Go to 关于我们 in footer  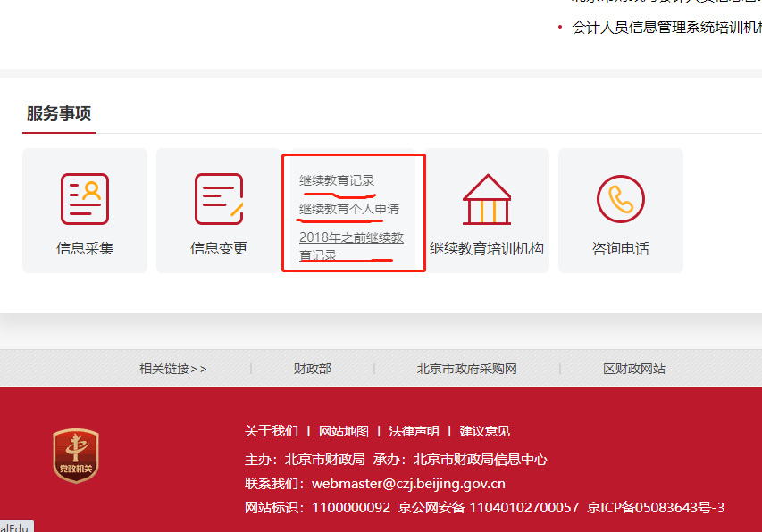[272, 431]
